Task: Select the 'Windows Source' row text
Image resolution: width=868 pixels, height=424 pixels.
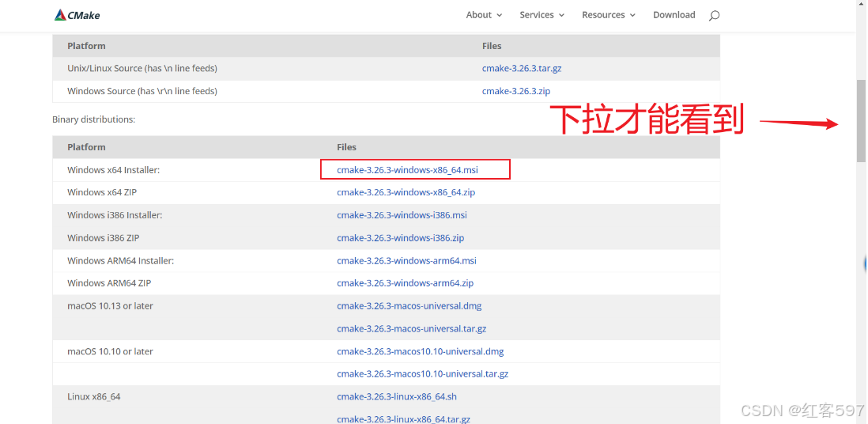Action: click(142, 91)
